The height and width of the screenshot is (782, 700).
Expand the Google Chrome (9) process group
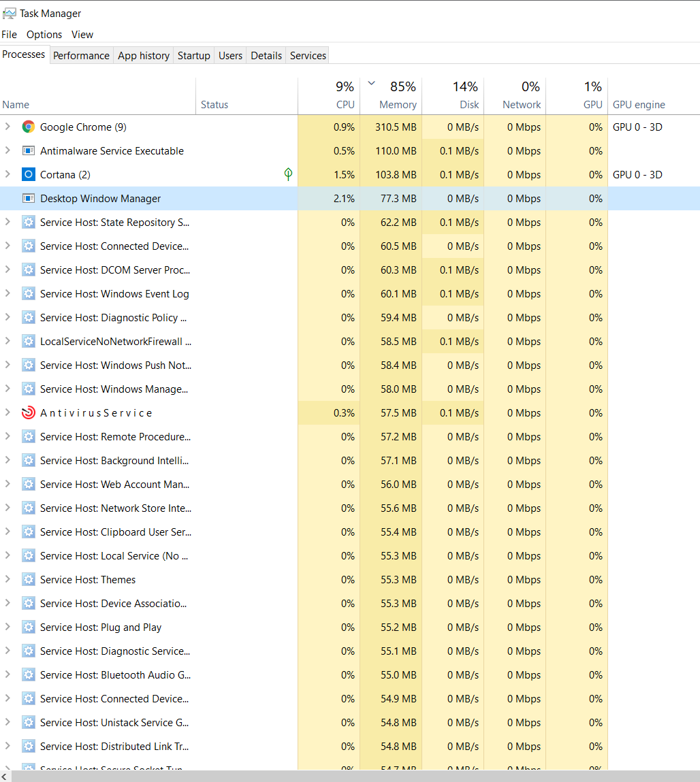(x=7, y=127)
